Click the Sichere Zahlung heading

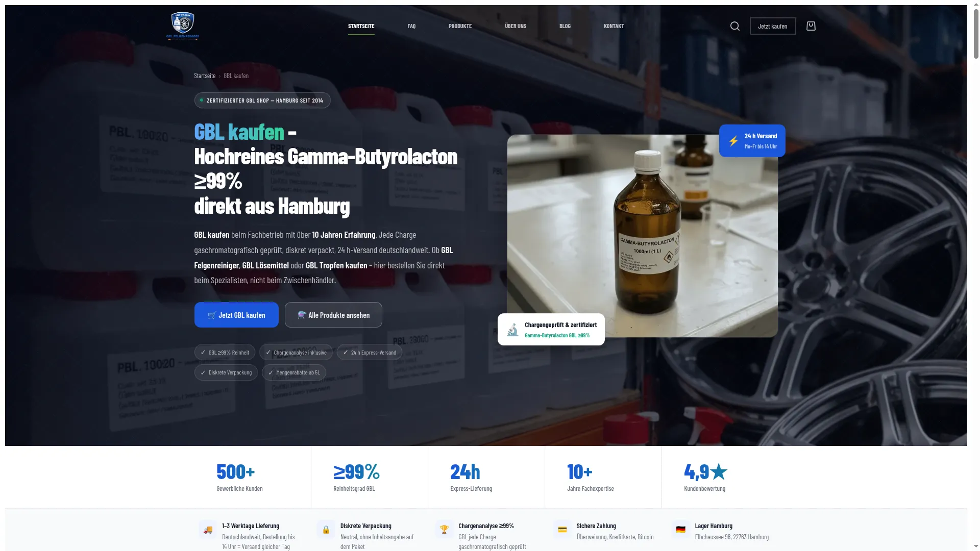coord(596,525)
